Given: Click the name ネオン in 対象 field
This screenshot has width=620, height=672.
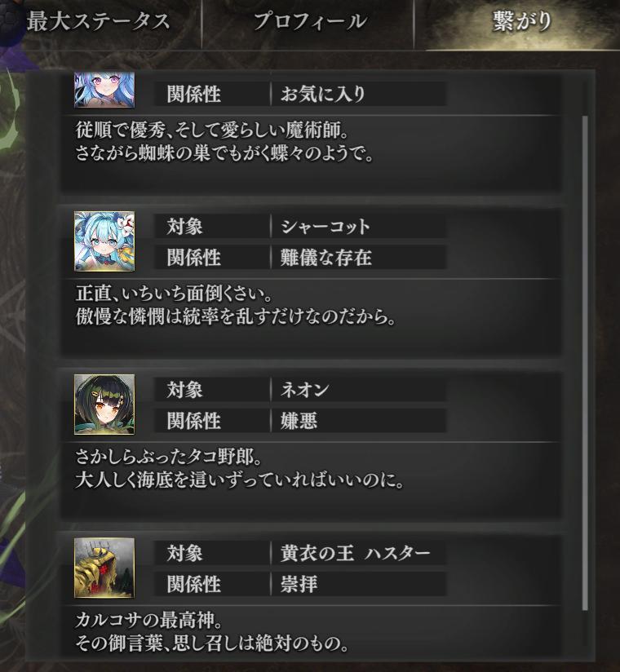Looking at the screenshot, I should (304, 390).
